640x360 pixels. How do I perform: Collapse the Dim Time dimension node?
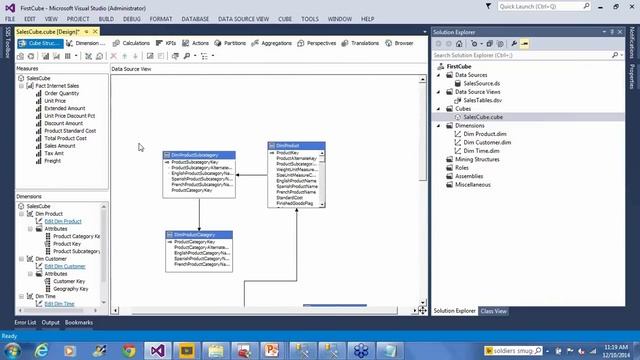tap(21, 296)
